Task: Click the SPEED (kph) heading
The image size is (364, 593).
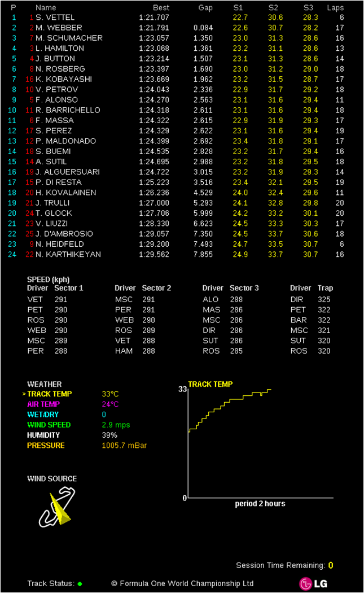Action: (49, 280)
